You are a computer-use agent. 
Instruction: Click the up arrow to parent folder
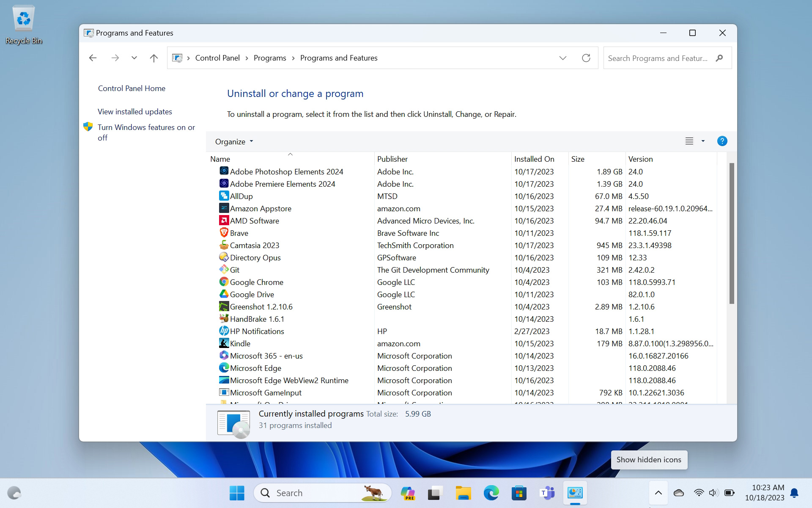point(154,58)
